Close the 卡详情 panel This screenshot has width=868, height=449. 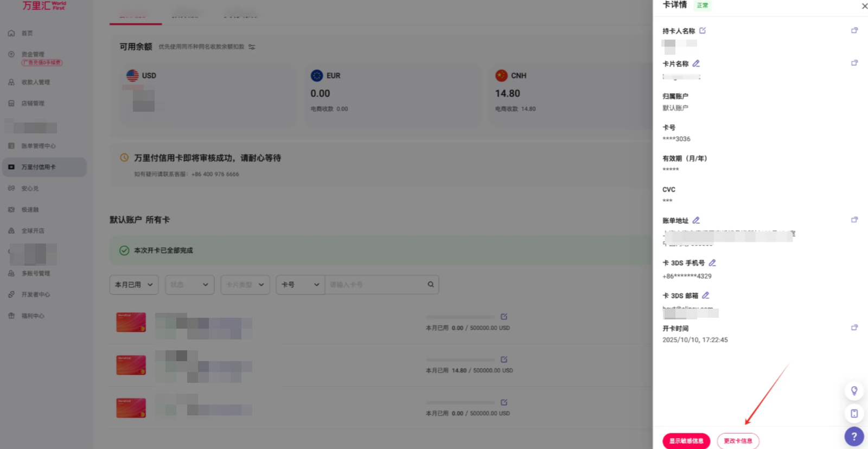point(864,6)
